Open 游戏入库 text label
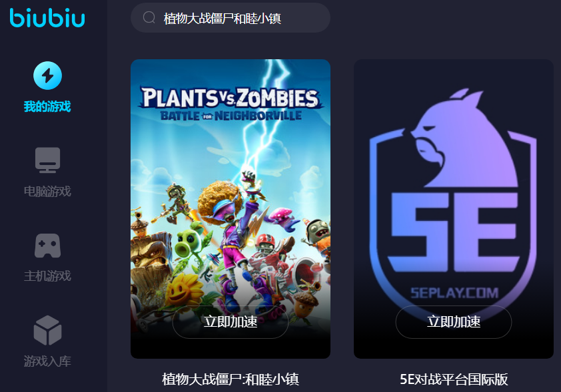 coord(47,361)
